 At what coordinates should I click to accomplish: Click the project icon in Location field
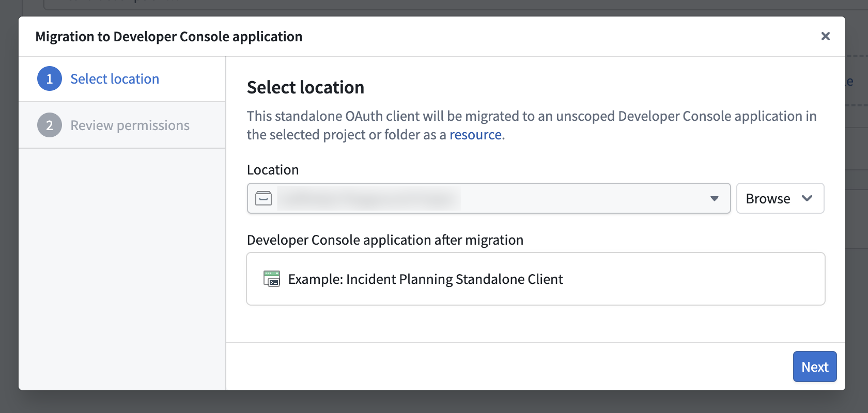263,198
